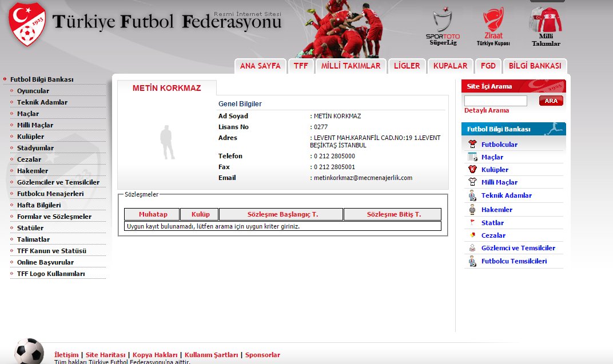The height and width of the screenshot is (364, 613).
Task: Open the KUPALAR tab
Action: 450,66
